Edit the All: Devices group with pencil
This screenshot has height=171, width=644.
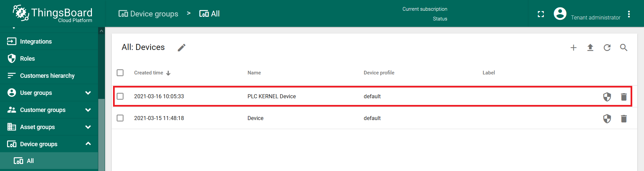tap(181, 48)
